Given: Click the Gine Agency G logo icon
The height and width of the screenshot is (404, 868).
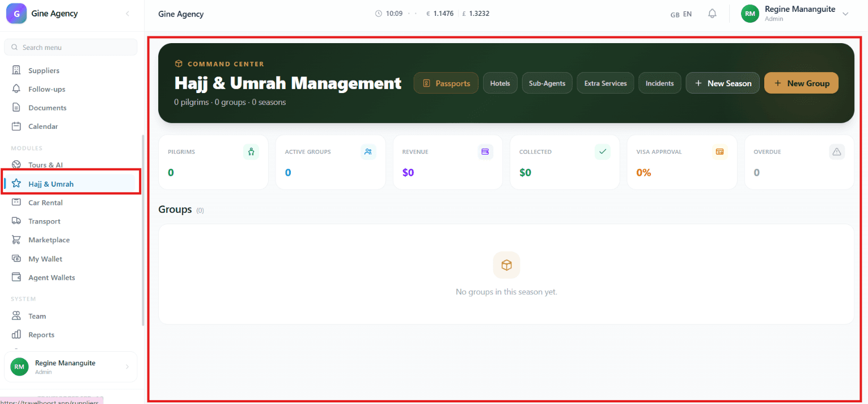Looking at the screenshot, I should tap(16, 14).
